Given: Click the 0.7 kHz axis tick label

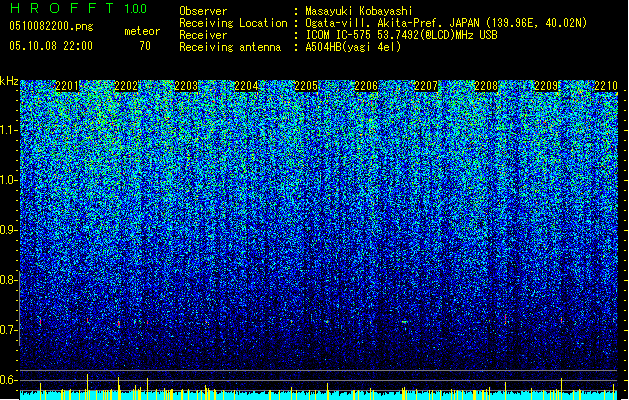Looking at the screenshot, I should pos(9,330).
